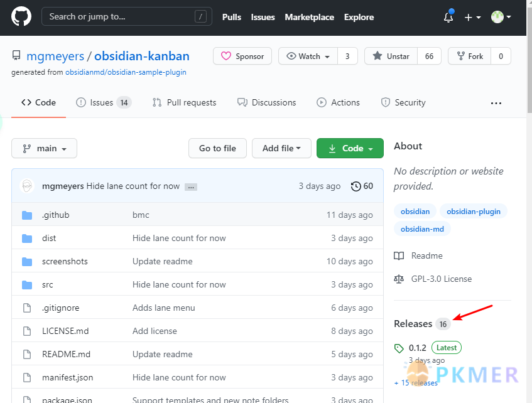Expand the Add file dropdown
The width and height of the screenshot is (532, 403).
pos(281,148)
